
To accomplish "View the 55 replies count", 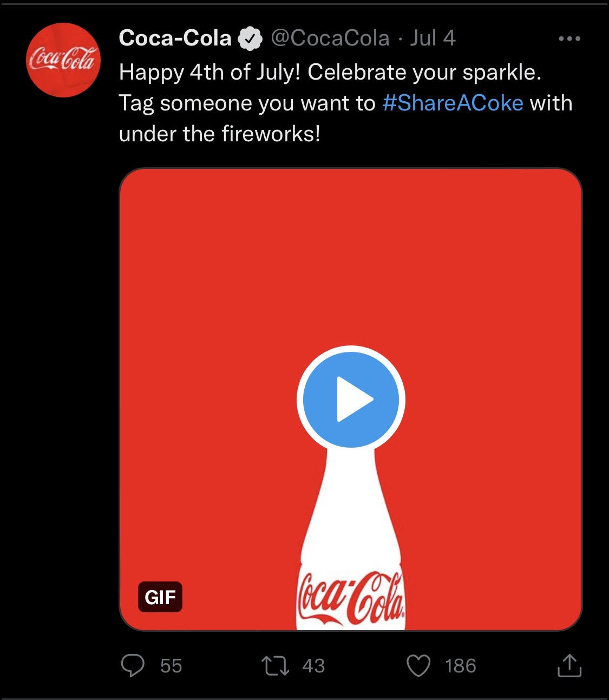I will point(171,666).
